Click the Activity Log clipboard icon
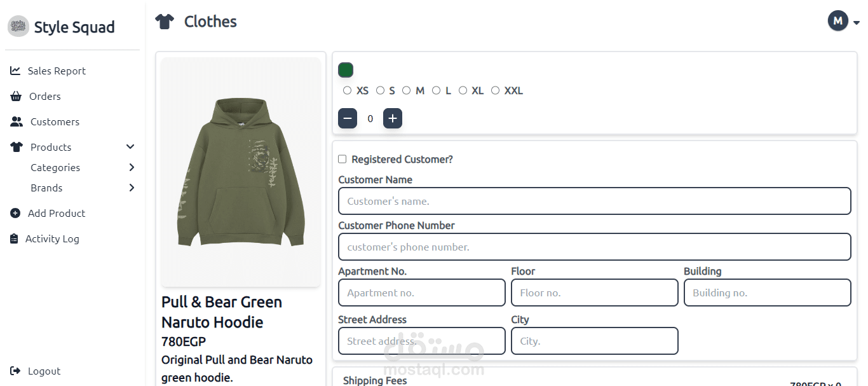This screenshot has height=386, width=868. 14,238
